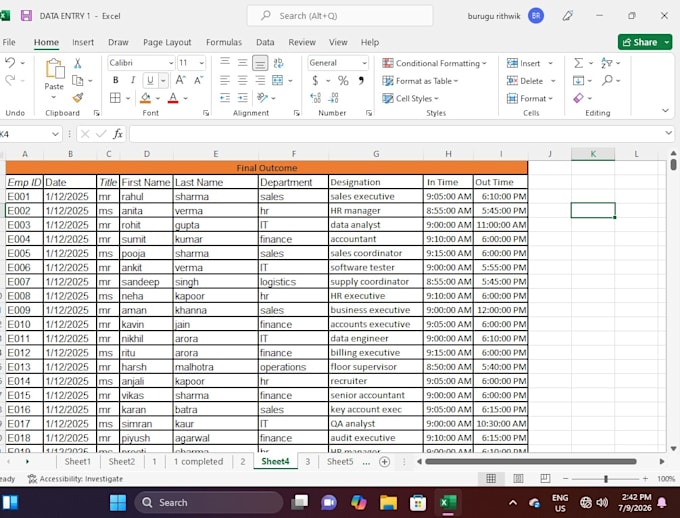680x518 pixels.
Task: Expand Format as Table menu
Action: tap(420, 81)
